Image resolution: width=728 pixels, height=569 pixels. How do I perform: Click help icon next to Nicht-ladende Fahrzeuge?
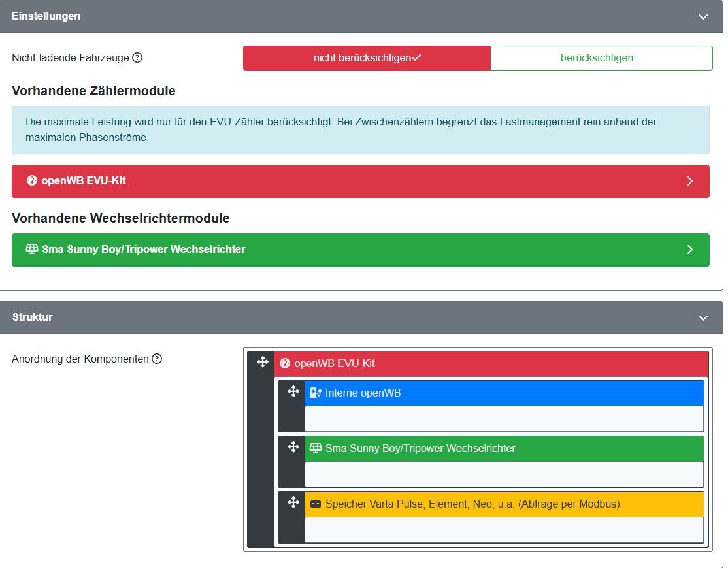137,57
